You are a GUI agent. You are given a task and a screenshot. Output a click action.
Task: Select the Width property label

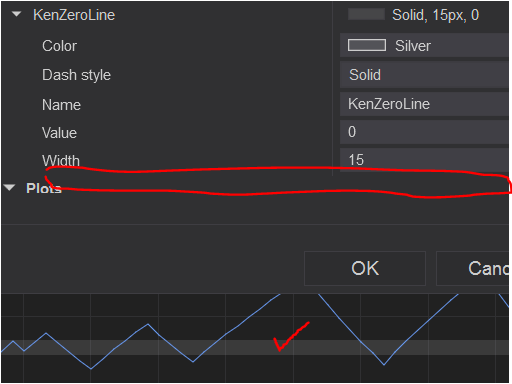[61, 161]
